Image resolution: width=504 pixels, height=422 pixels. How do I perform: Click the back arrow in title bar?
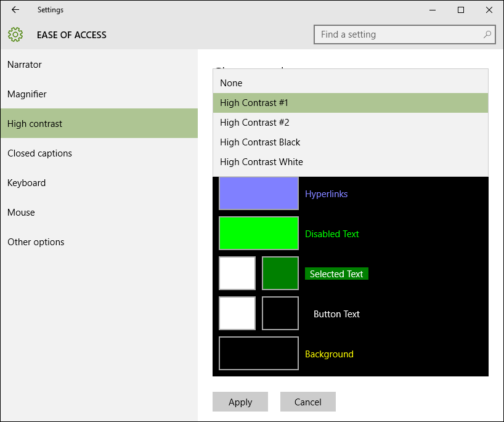pyautogui.click(x=15, y=10)
